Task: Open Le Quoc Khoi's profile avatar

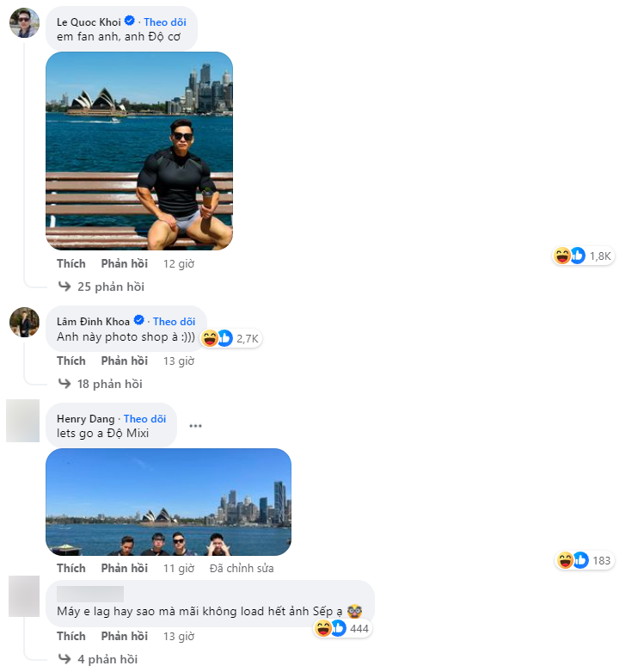Action: pos(24,22)
